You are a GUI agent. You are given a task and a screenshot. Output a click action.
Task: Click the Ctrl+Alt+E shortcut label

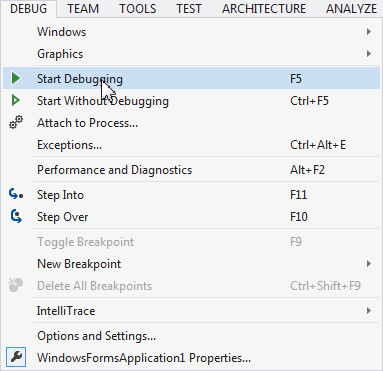click(x=318, y=145)
